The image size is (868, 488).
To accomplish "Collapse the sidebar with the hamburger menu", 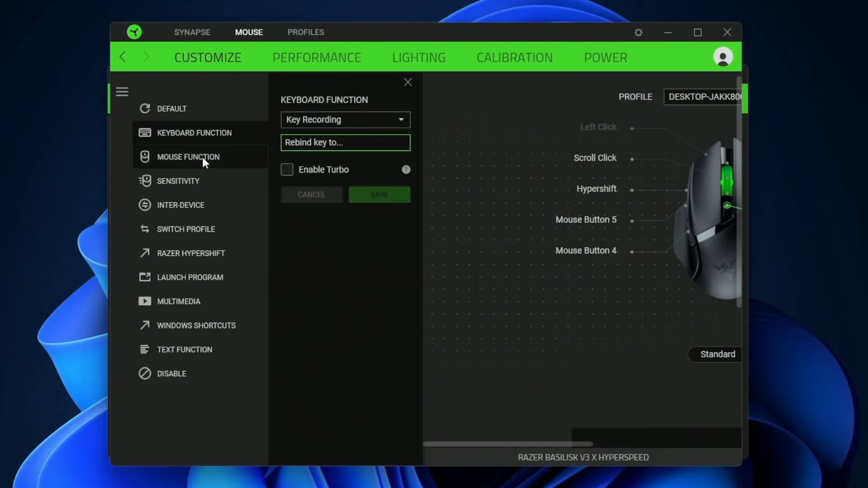I will coord(122,92).
